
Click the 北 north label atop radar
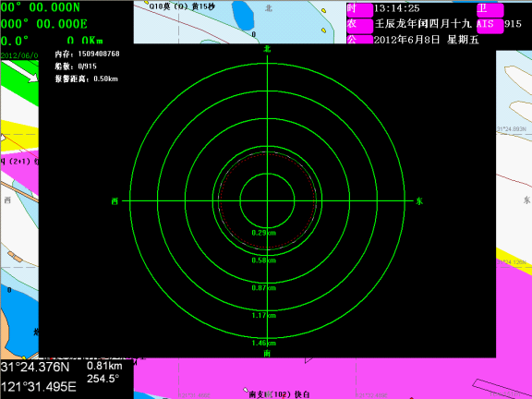[267, 49]
